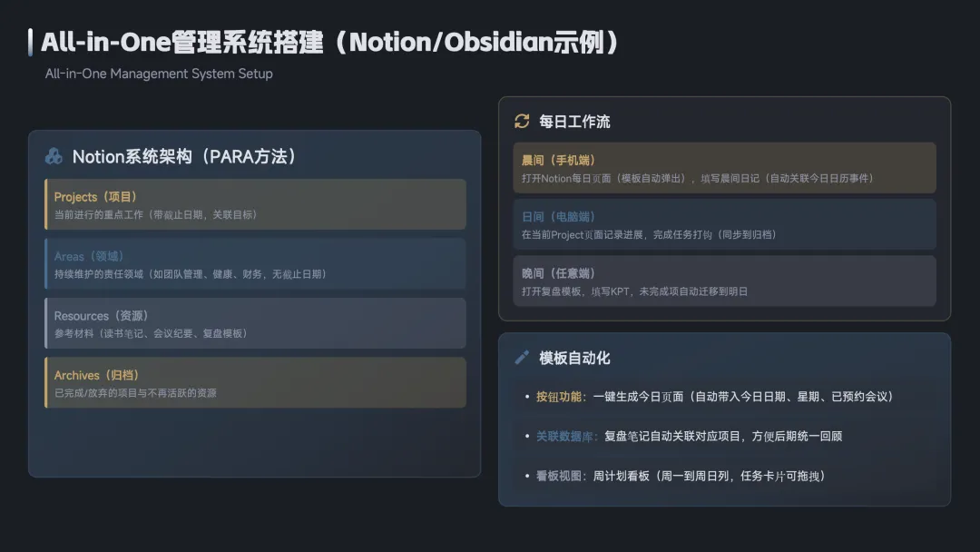Viewport: 980px width, 552px height.
Task: Click the vertical accent bar beside the title
Action: tap(30, 43)
